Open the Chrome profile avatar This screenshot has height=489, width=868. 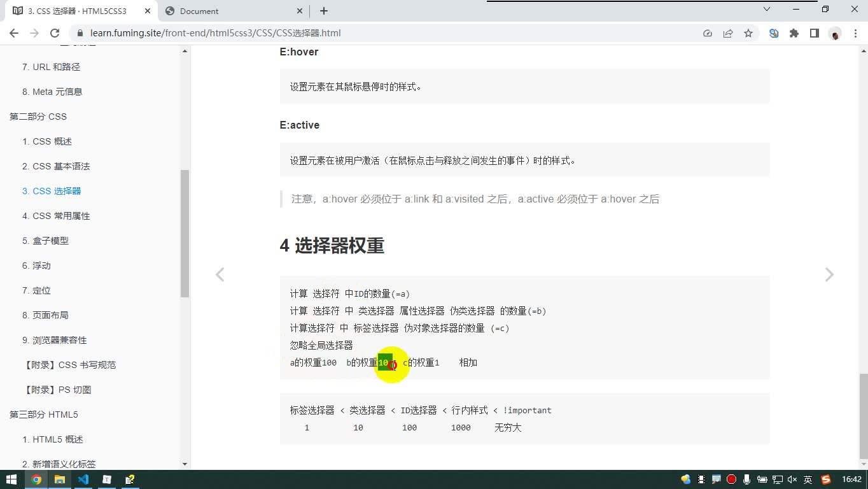(x=835, y=33)
